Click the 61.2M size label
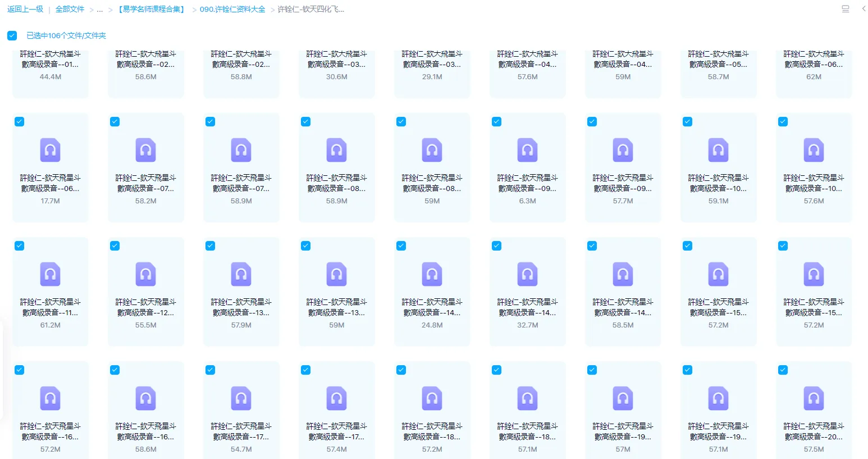The image size is (868, 459). pos(51,325)
